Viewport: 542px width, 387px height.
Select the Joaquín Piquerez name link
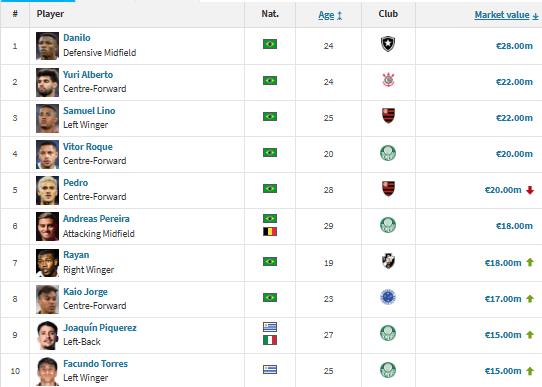(x=100, y=328)
